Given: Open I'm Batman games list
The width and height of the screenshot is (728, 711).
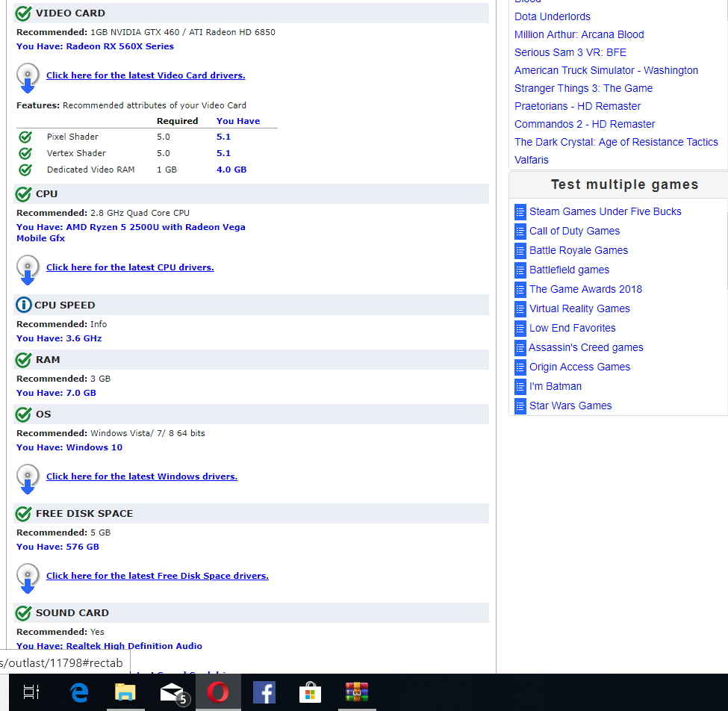Looking at the screenshot, I should [556, 386].
